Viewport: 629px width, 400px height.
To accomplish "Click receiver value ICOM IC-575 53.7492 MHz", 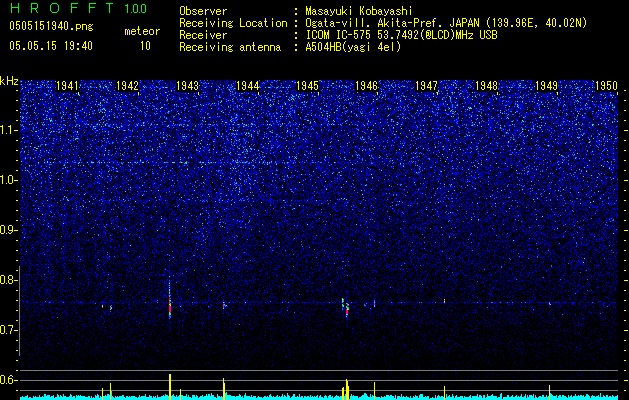I will point(401,35).
